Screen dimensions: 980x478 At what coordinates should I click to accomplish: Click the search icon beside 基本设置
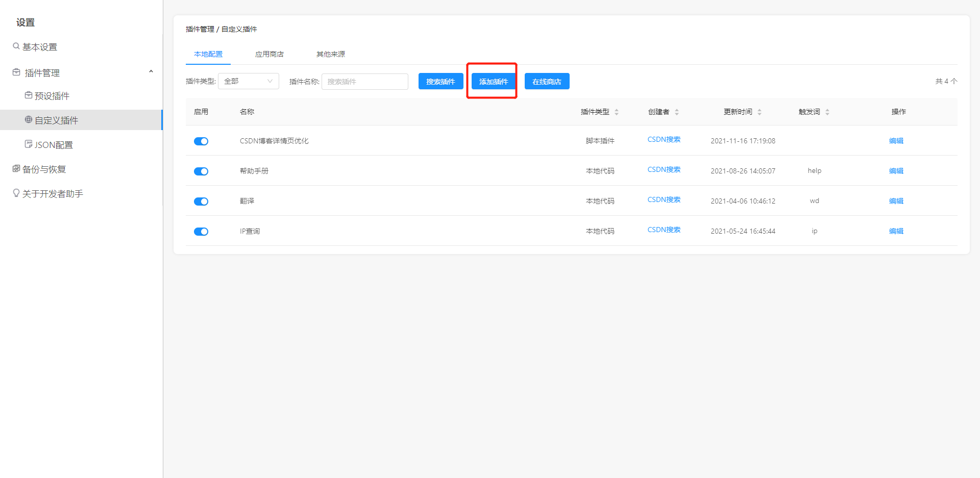[16, 46]
